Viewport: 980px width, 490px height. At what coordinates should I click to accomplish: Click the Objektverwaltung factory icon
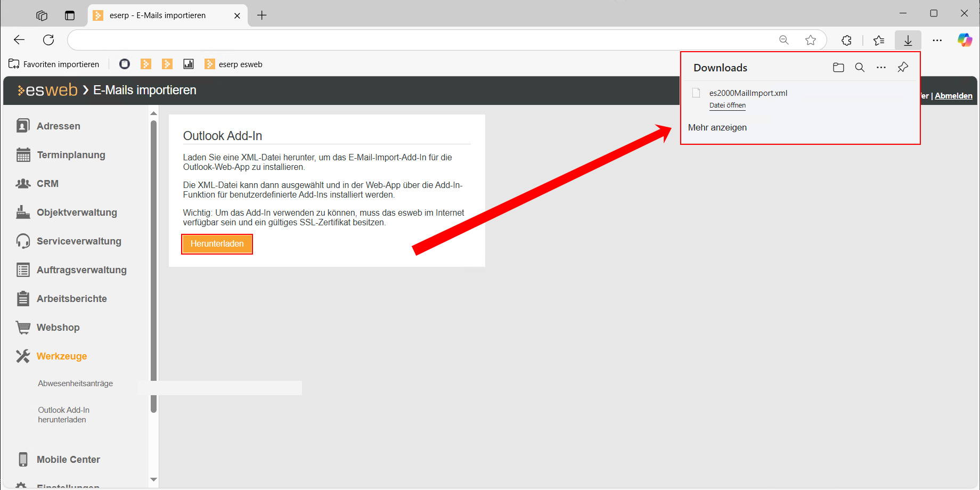pos(23,212)
